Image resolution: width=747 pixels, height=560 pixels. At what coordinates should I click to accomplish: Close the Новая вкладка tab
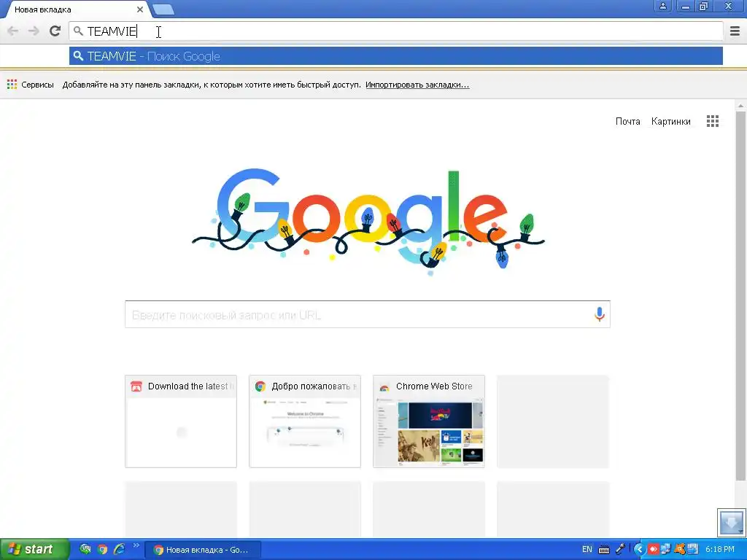point(140,9)
